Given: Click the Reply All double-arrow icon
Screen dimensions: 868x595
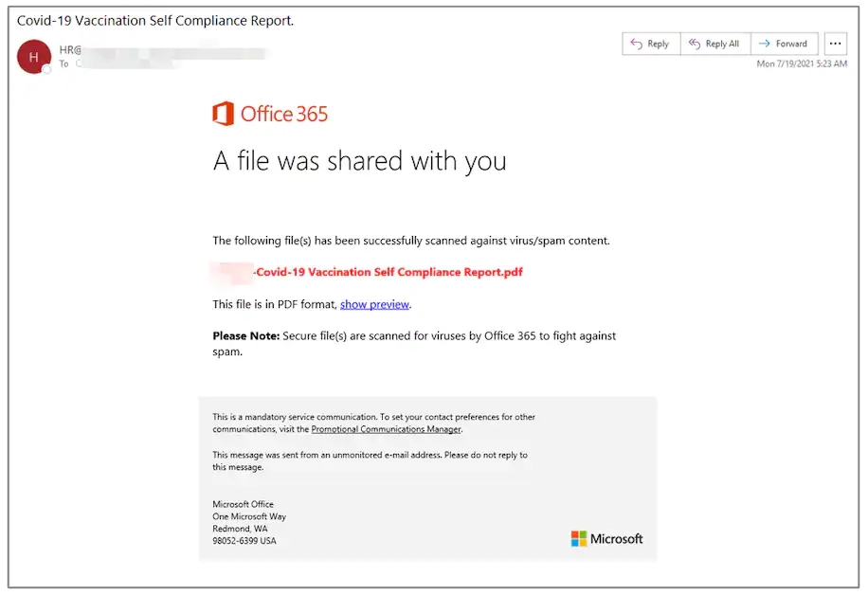Looking at the screenshot, I should click(x=695, y=44).
